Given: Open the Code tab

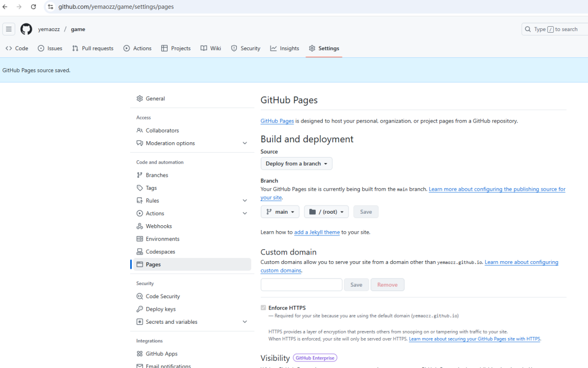Looking at the screenshot, I should pos(17,49).
